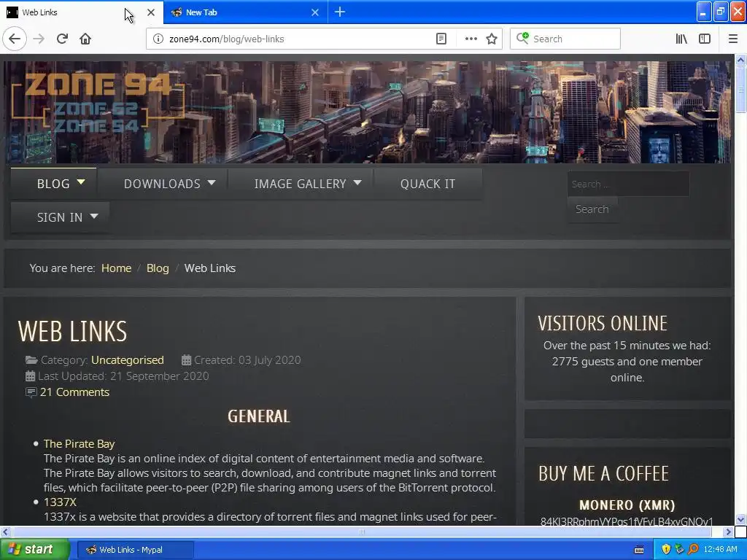
Task: Click the security shield tray icon
Action: pos(666,550)
